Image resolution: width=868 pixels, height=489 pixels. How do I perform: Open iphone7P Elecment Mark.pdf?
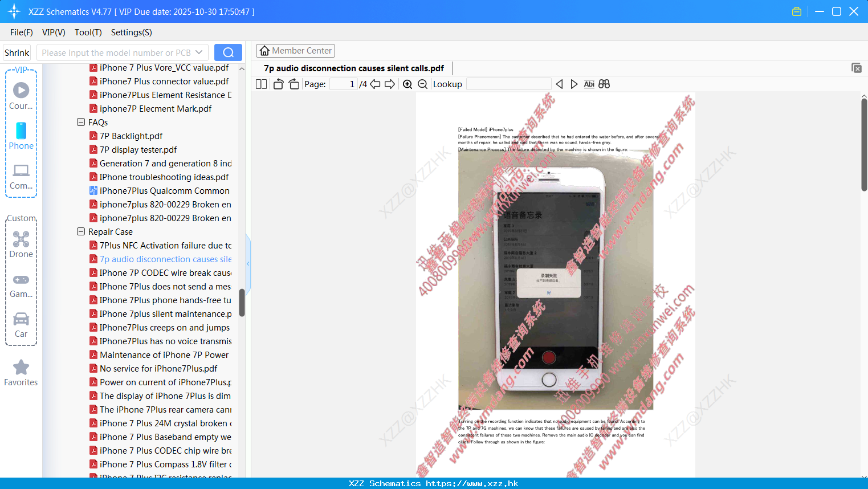156,109
